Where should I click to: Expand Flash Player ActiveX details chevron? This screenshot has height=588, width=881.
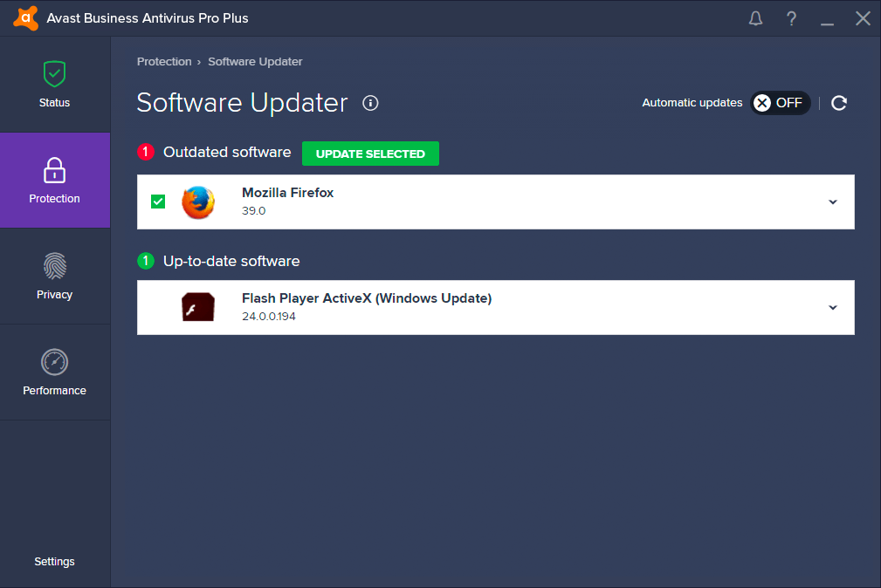833,307
